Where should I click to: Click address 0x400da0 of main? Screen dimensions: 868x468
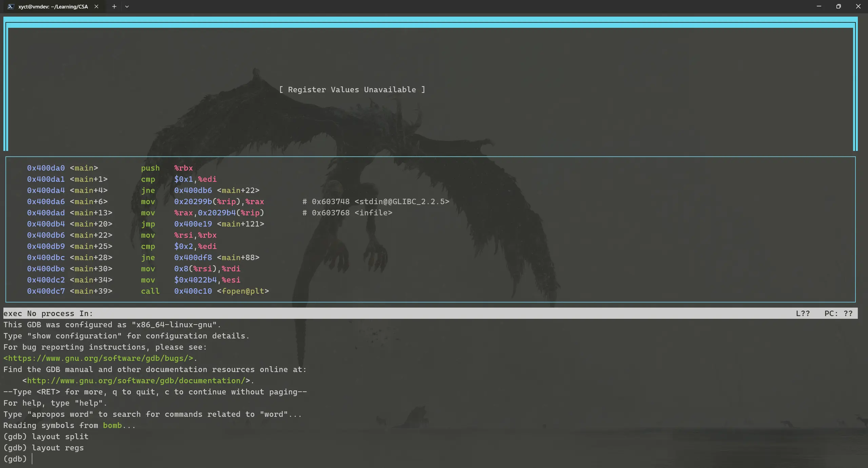(x=46, y=168)
